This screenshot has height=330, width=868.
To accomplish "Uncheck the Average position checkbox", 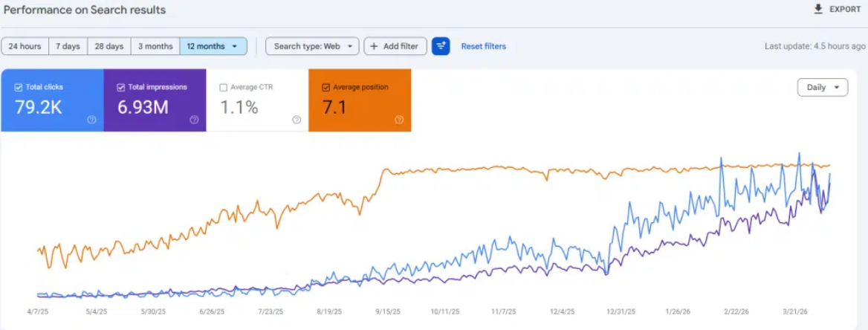I will coord(325,87).
